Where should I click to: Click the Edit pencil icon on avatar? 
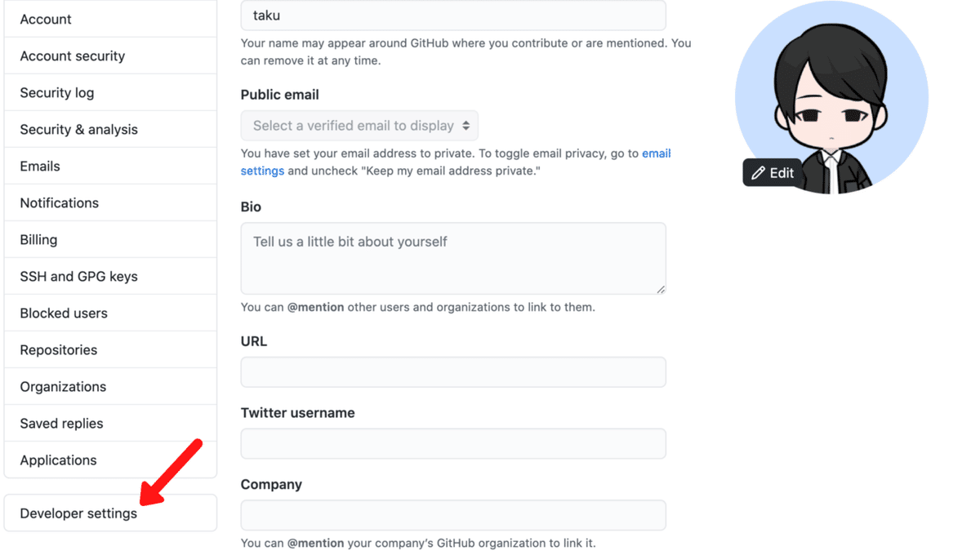click(x=759, y=173)
